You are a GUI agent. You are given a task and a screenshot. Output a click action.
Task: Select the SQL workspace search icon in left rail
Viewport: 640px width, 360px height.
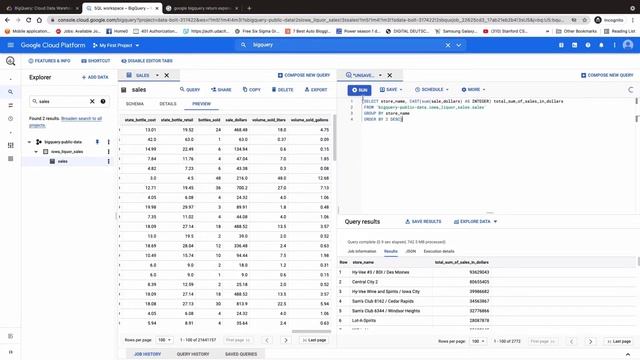[11, 92]
